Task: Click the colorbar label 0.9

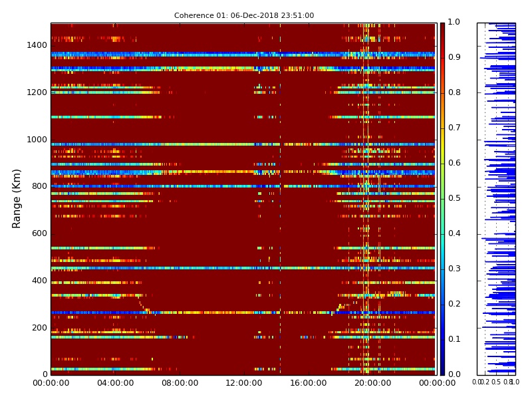Action: pyautogui.click(x=454, y=58)
